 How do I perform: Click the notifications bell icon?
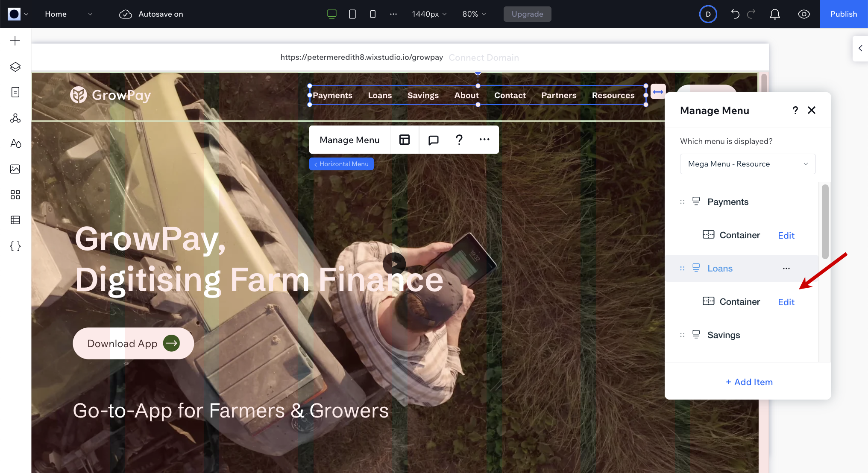point(774,14)
